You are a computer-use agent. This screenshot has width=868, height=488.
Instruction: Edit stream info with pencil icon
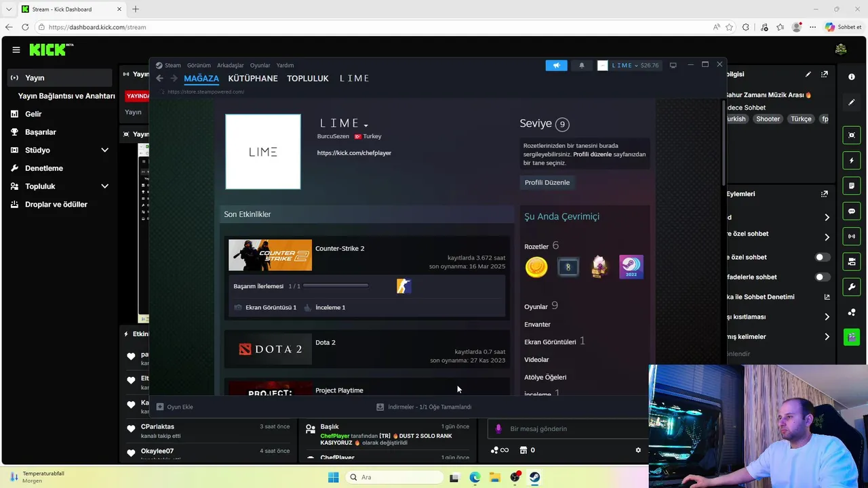[x=808, y=74]
